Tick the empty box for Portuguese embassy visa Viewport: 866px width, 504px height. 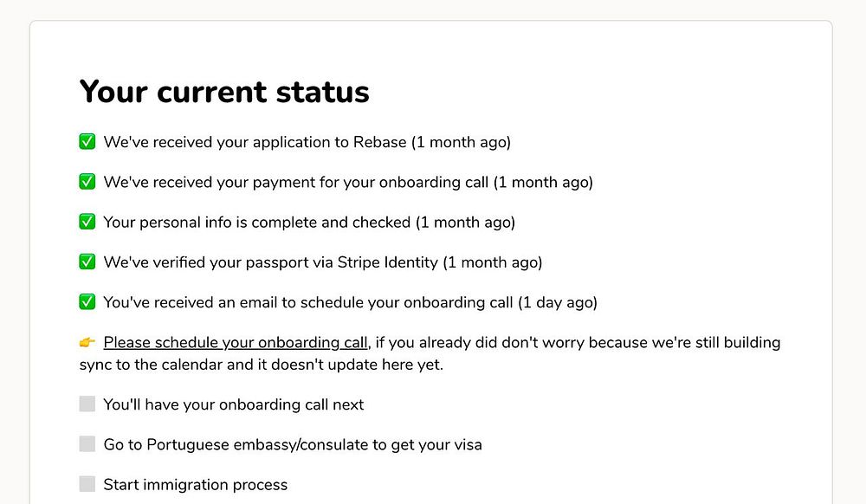tap(87, 444)
